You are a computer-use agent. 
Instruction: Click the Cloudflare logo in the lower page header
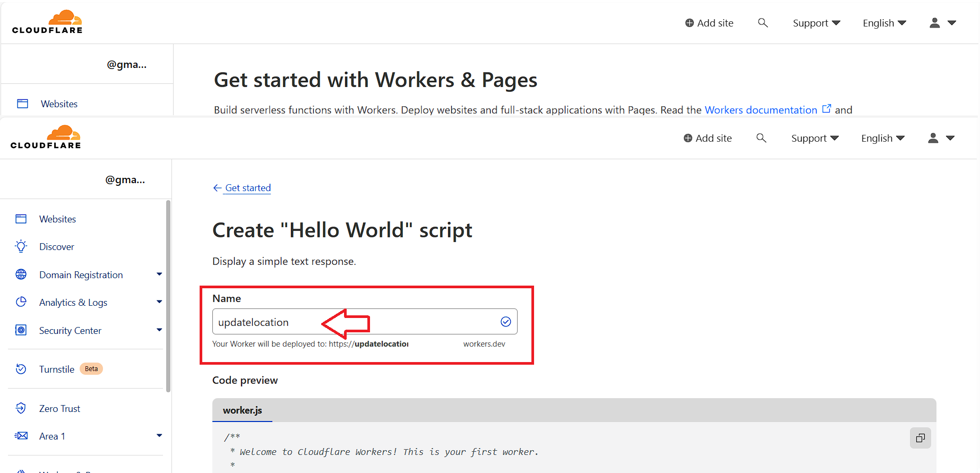(46, 137)
